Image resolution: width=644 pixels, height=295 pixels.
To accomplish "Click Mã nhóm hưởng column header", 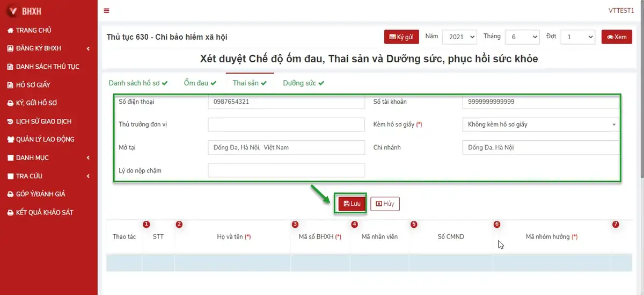I will click(x=552, y=237).
